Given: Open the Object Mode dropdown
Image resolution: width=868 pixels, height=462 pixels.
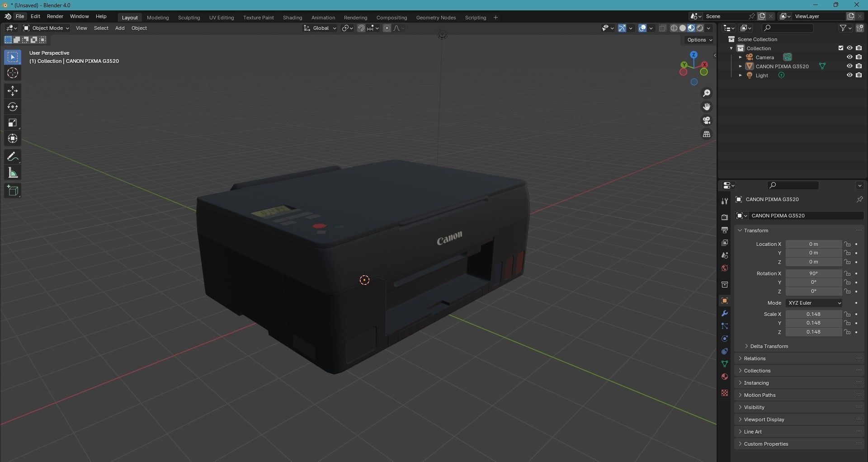Looking at the screenshot, I should pos(46,28).
